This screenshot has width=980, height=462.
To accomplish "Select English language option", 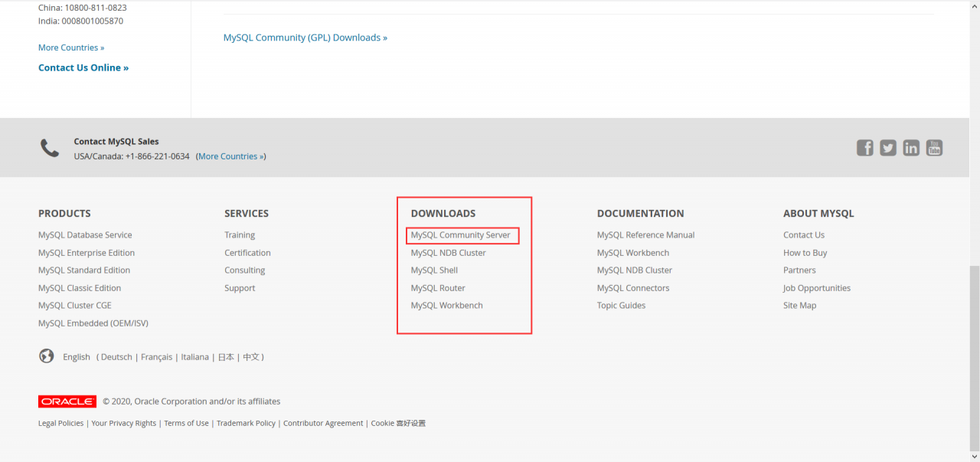I will pos(77,357).
